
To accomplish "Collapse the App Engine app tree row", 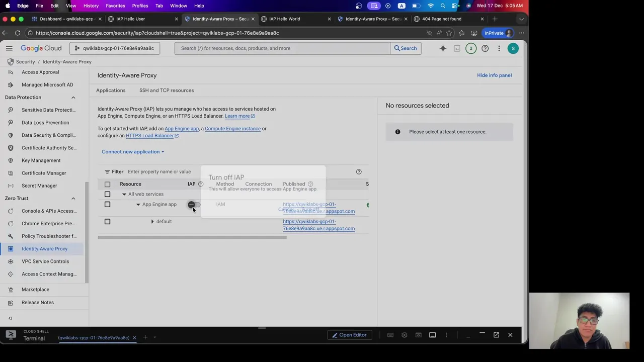I will pyautogui.click(x=138, y=205).
